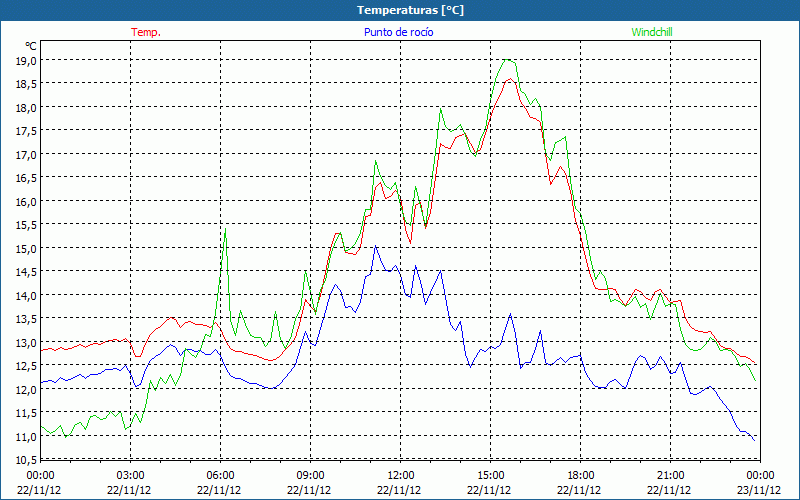Click the 13,0 y-axis value

27,342
